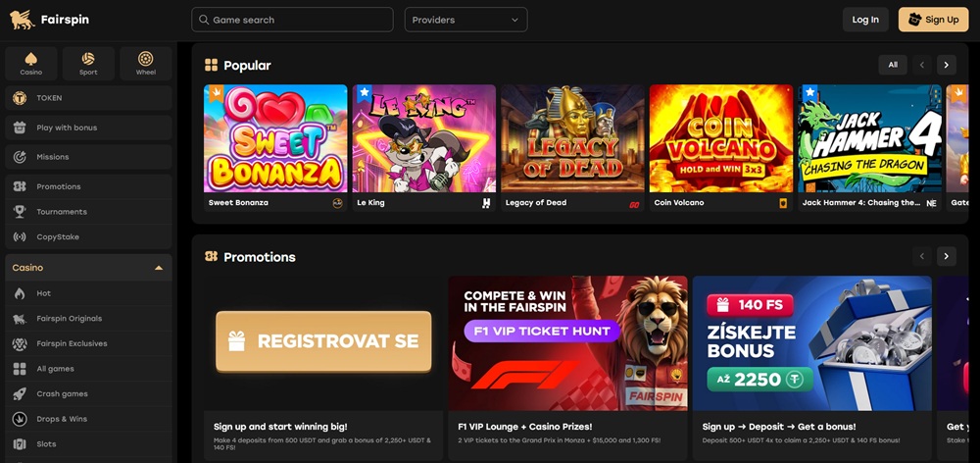Image resolution: width=980 pixels, height=463 pixels.
Task: Click the REGISTROVAT SE button
Action: click(x=323, y=341)
